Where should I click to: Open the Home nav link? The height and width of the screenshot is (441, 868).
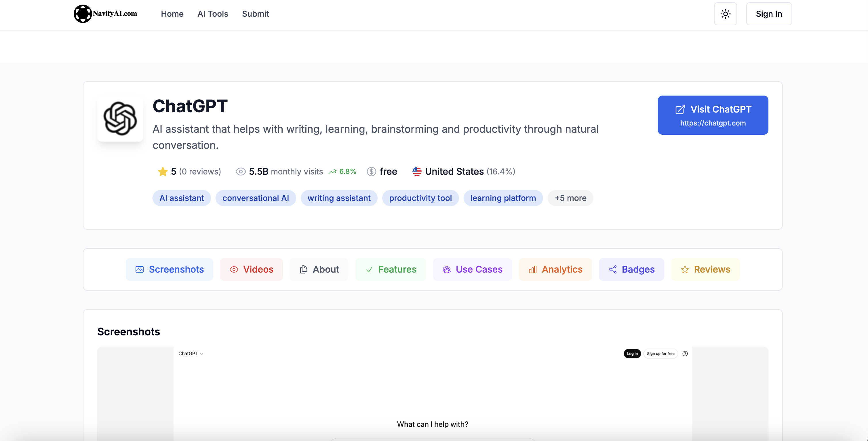172,14
